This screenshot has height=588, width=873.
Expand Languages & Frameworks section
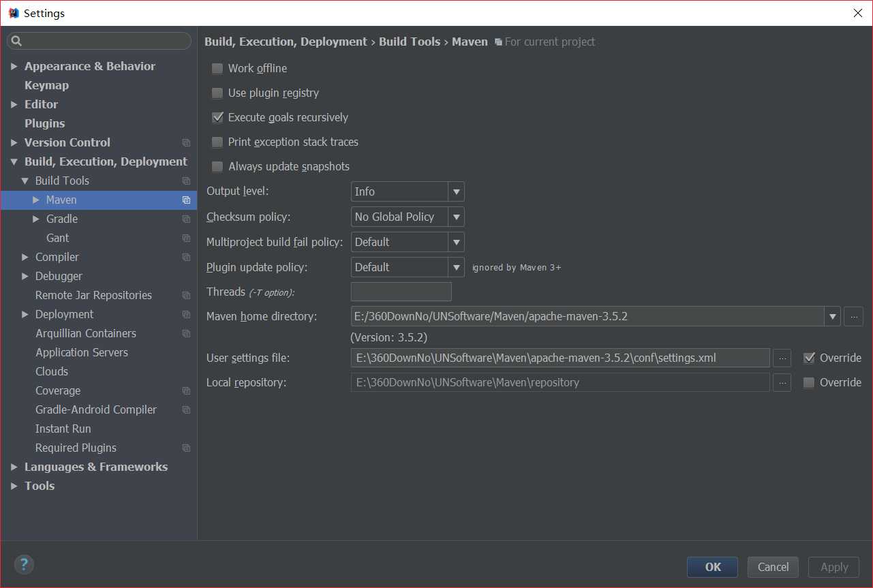(14, 467)
